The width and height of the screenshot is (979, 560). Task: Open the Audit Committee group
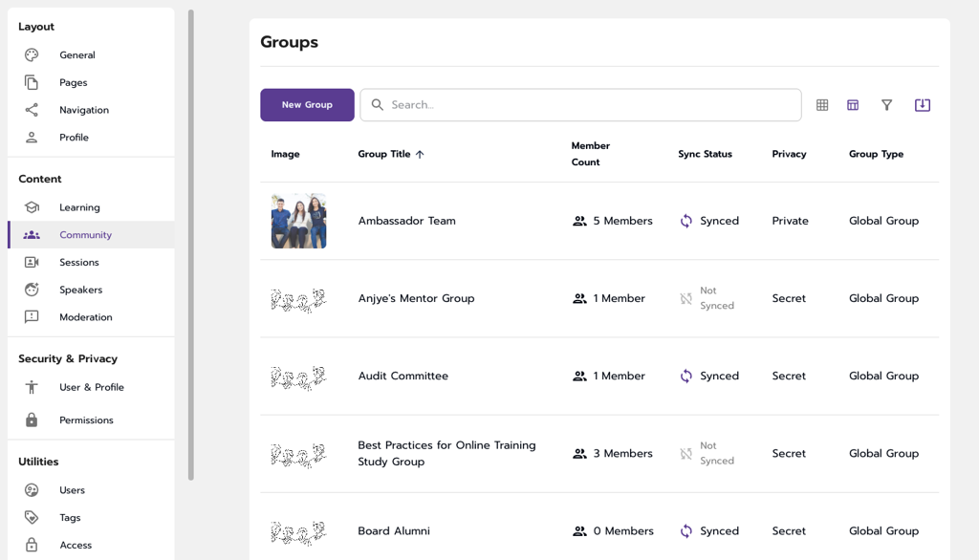402,376
